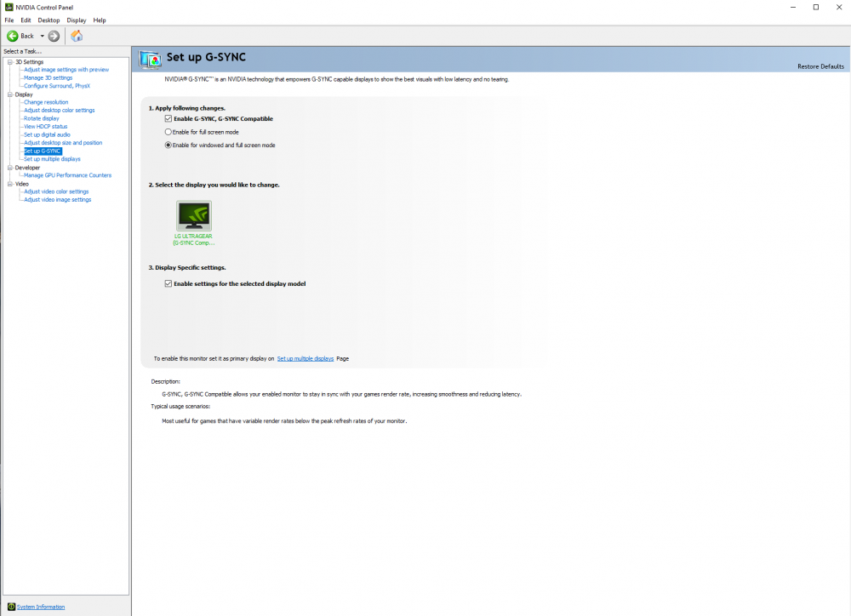This screenshot has height=616, width=851.
Task: Open the NVIDIA Control Panel home icon
Action: point(76,36)
